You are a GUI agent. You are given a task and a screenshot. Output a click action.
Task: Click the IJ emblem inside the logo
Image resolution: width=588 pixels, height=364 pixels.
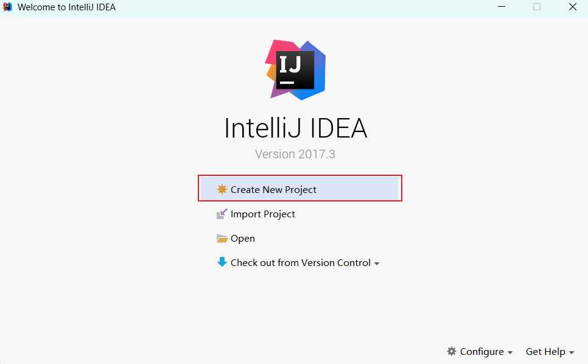295,69
